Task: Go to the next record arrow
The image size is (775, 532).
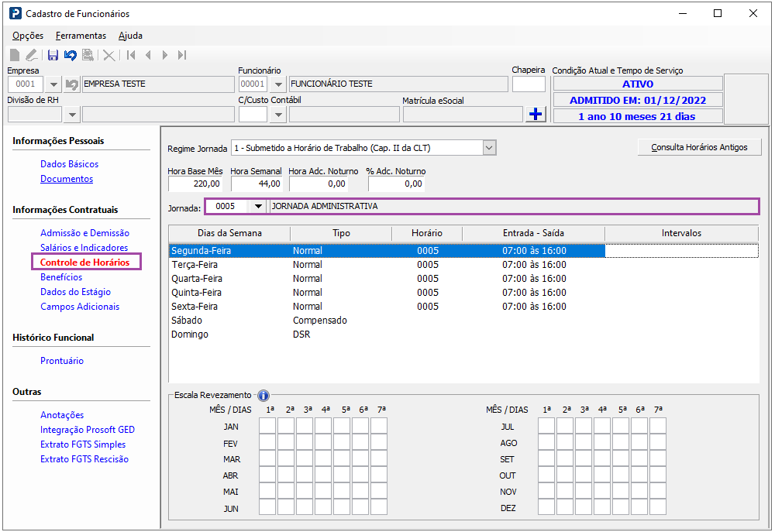Action: [x=165, y=55]
